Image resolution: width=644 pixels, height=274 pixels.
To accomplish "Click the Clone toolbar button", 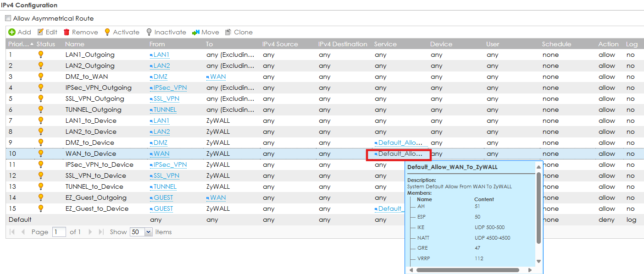I will tap(239, 32).
